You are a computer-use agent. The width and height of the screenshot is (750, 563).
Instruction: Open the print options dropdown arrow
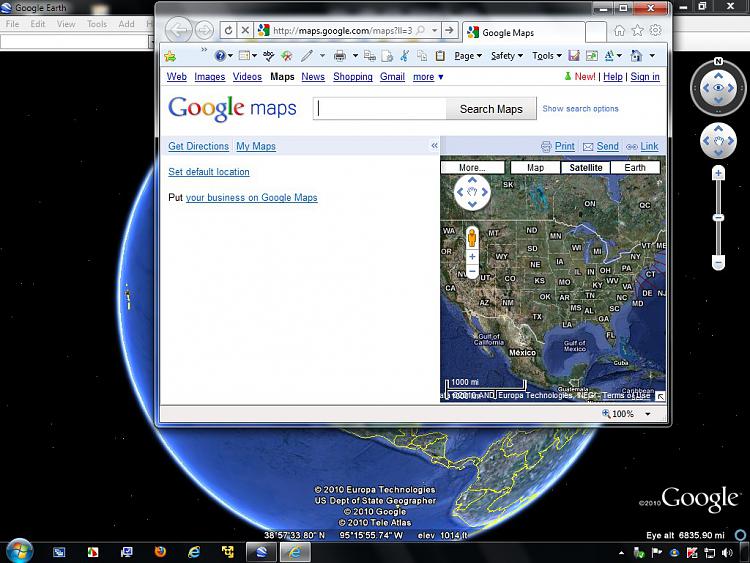(355, 56)
